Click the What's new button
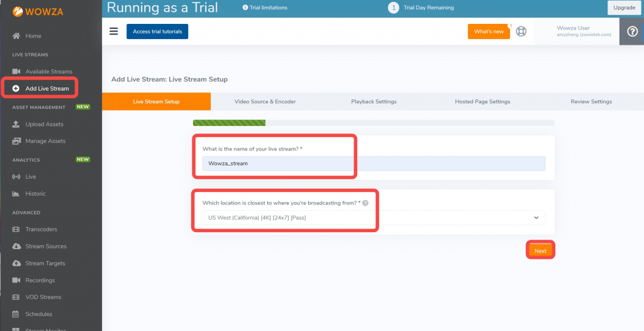Viewport: 644px width, 331px height. point(489,31)
